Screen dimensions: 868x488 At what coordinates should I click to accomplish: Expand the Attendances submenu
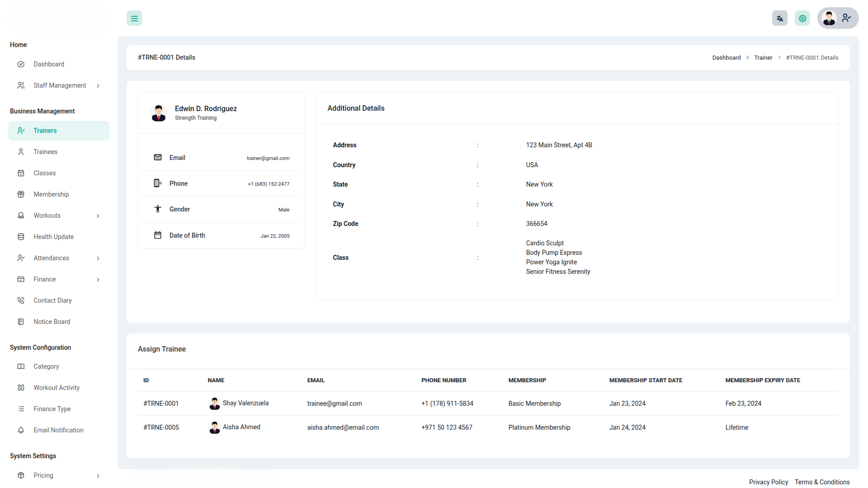point(98,258)
